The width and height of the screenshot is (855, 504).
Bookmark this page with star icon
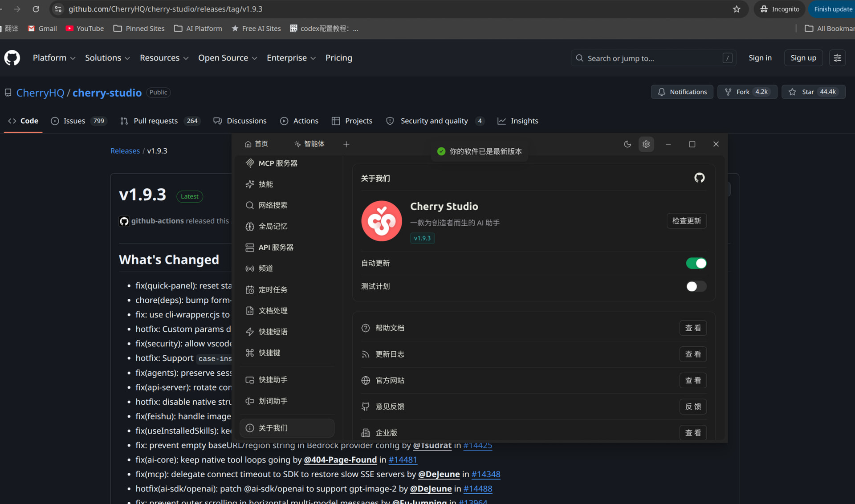pyautogui.click(x=737, y=9)
